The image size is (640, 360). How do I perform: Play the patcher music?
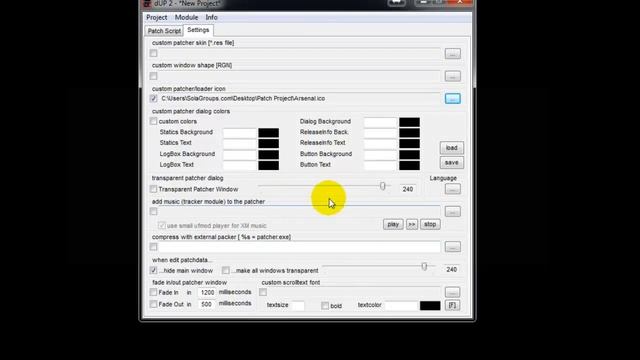[x=393, y=224]
